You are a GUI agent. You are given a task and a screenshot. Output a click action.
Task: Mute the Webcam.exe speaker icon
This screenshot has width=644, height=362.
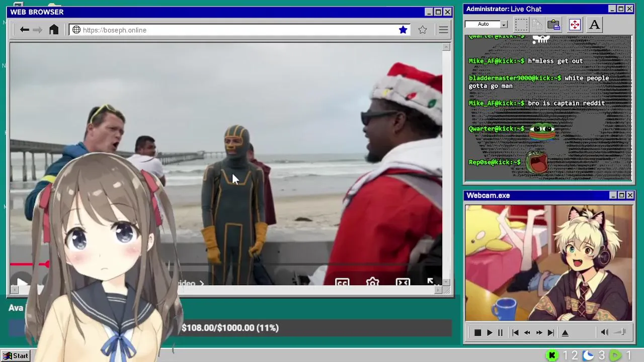[605, 332]
